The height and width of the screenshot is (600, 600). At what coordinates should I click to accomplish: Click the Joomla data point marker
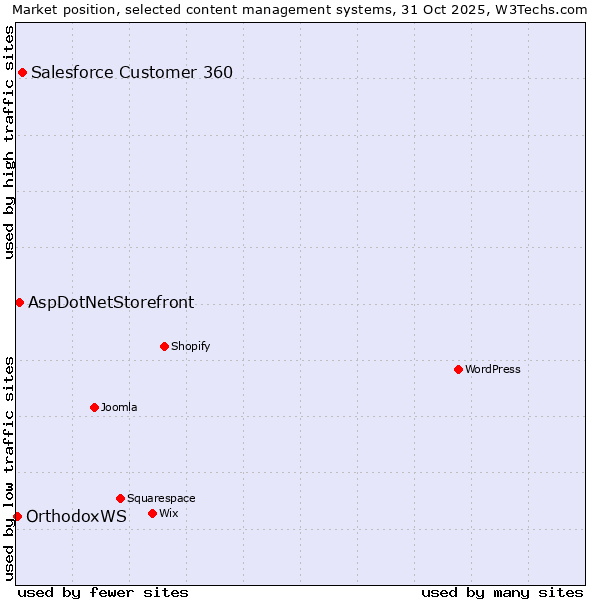coord(94,407)
